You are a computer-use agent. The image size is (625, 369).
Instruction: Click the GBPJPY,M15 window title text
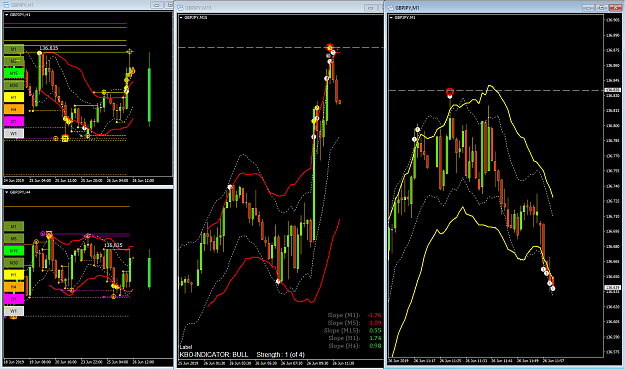click(x=199, y=8)
